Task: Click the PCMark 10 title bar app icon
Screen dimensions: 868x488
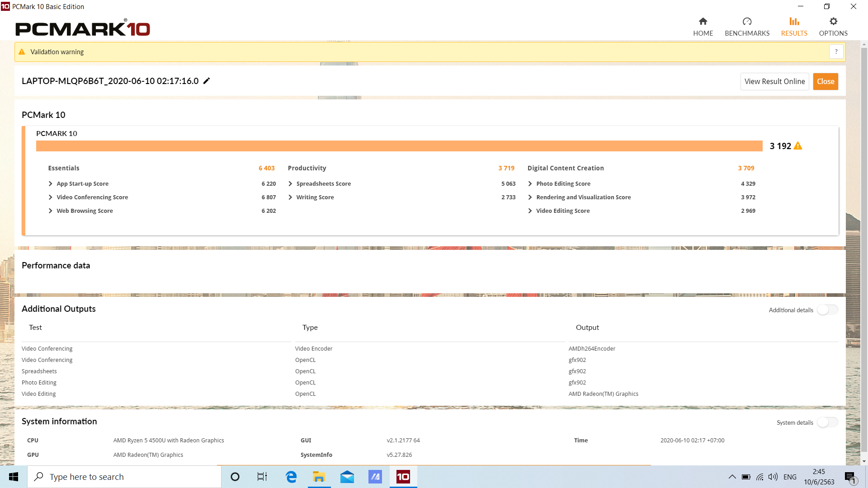Action: (x=5, y=6)
